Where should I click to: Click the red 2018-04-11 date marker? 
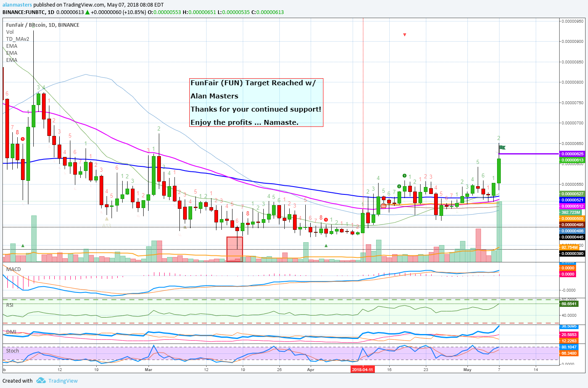[x=363, y=369]
